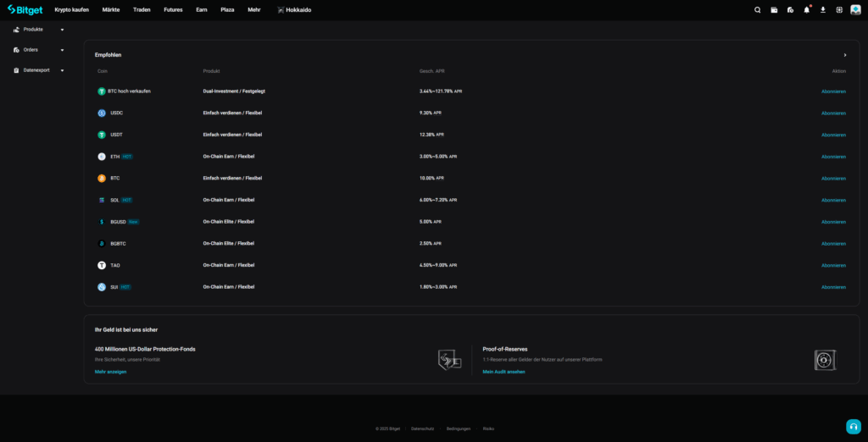The height and width of the screenshot is (442, 868).
Task: Open the wallet icon in header
Action: [774, 9]
